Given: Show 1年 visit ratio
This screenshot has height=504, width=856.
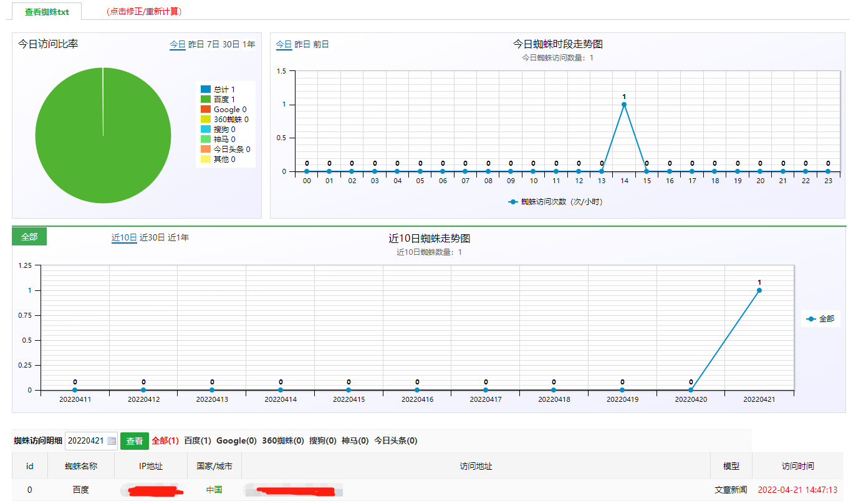Looking at the screenshot, I should (x=249, y=45).
